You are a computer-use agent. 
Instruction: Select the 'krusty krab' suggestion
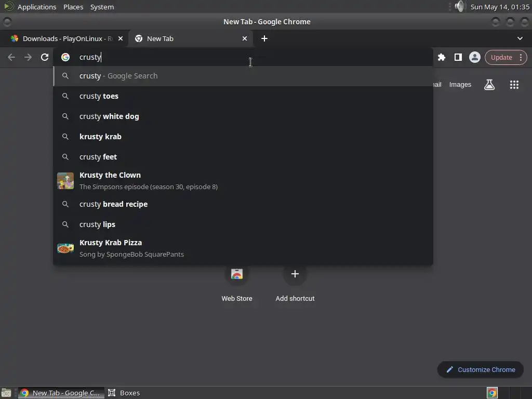243,137
